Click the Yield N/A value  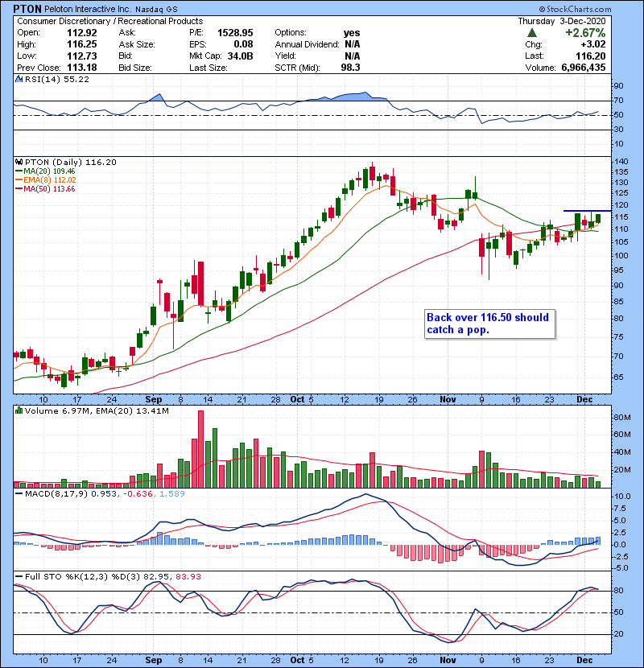352,56
